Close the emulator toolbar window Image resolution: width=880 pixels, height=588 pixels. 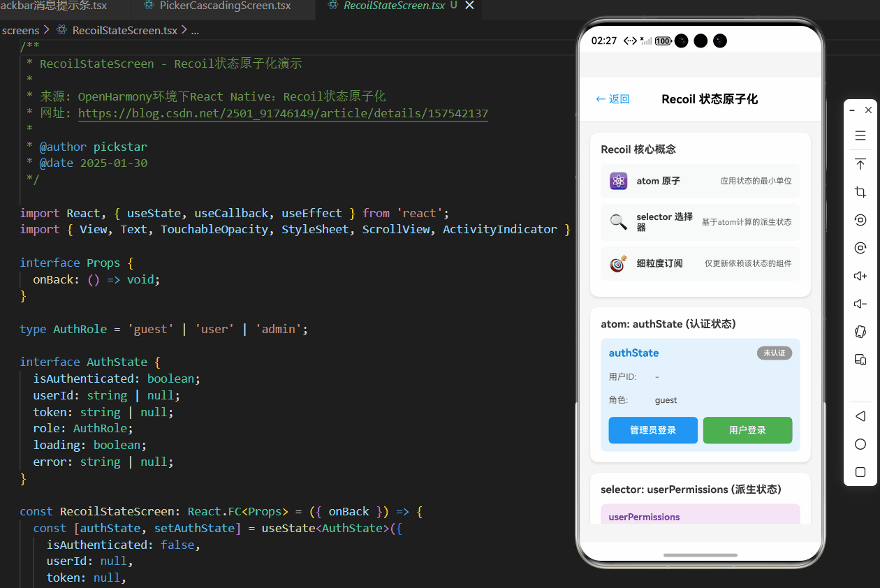pyautogui.click(x=868, y=110)
